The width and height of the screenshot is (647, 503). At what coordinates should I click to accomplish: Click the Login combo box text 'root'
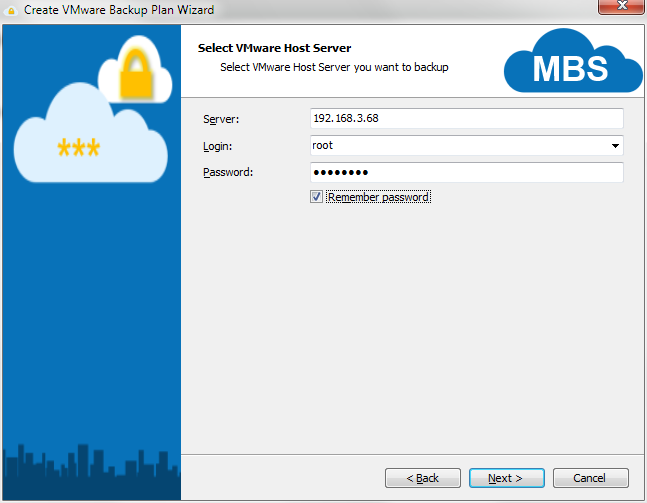[x=323, y=145]
